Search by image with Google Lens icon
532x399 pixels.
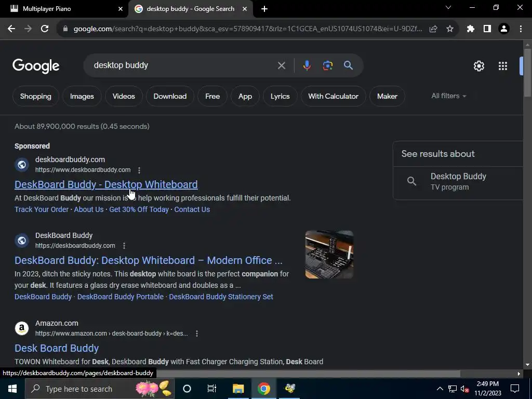[327, 65]
